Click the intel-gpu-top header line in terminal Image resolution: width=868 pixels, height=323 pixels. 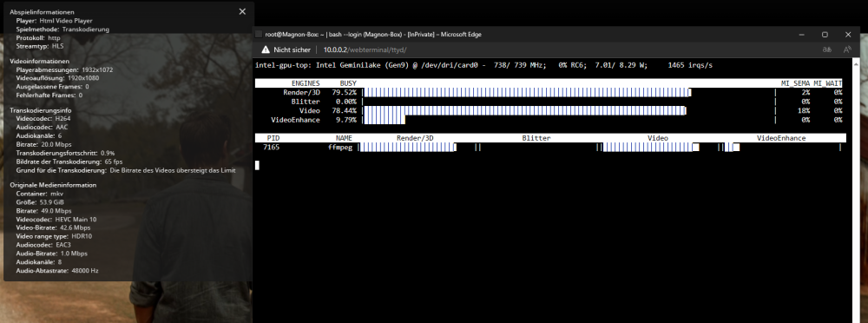point(483,65)
